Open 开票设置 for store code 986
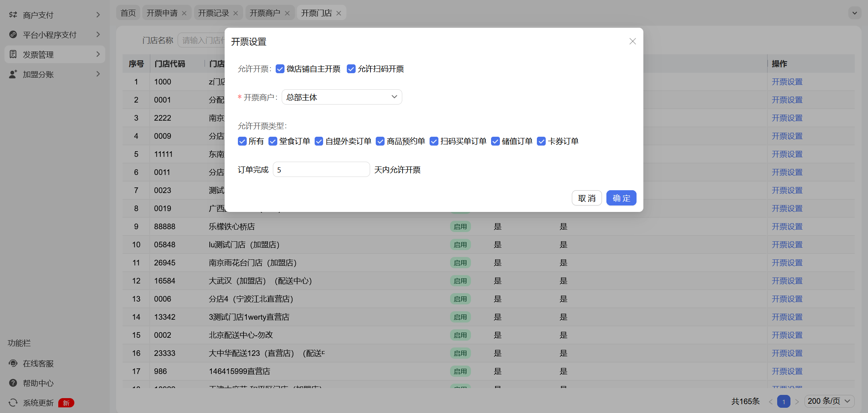This screenshot has height=413, width=868. pos(787,371)
